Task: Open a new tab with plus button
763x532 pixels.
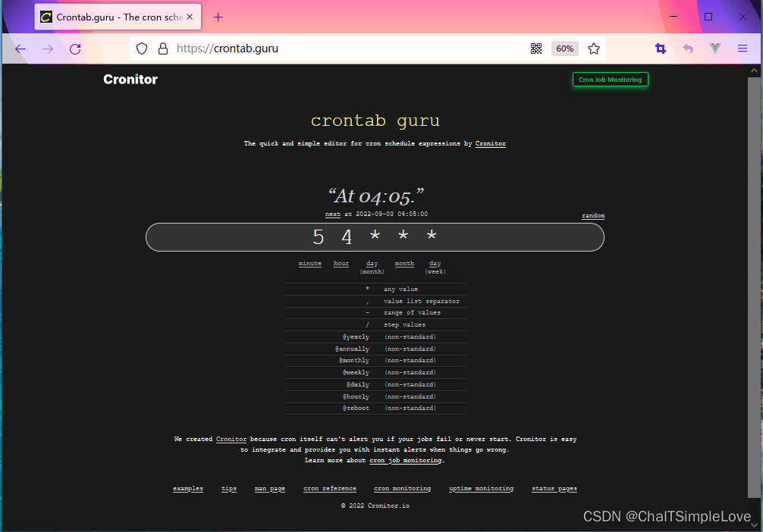Action: coord(218,17)
